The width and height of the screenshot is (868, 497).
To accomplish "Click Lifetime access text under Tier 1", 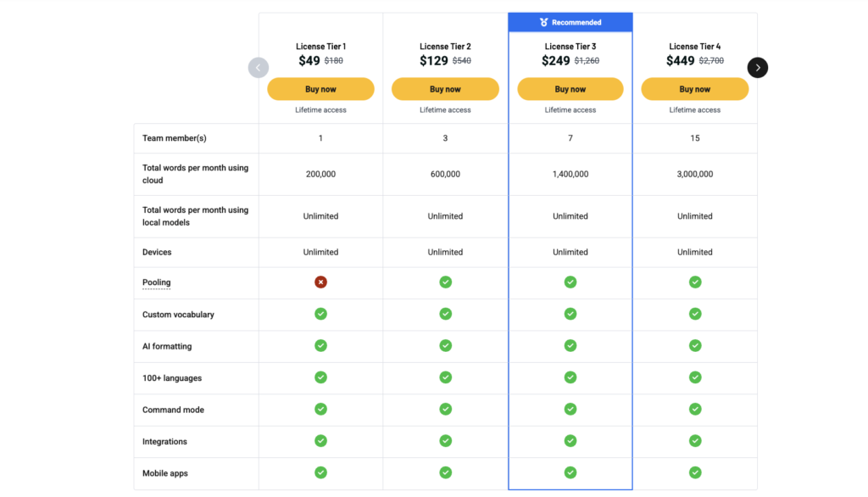I will pyautogui.click(x=320, y=109).
